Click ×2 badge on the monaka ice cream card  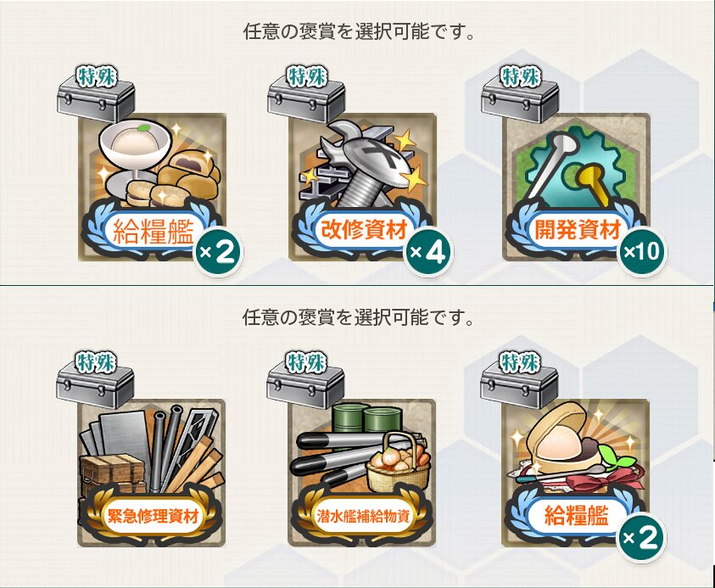click(641, 538)
